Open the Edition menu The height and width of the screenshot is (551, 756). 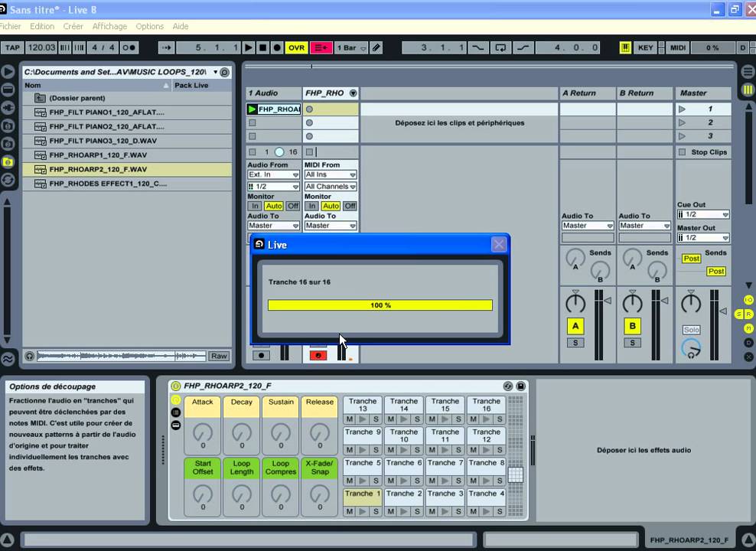[x=42, y=26]
